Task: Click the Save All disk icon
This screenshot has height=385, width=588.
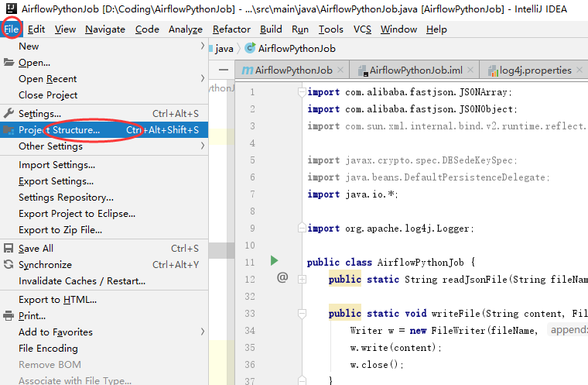Action: [9, 249]
